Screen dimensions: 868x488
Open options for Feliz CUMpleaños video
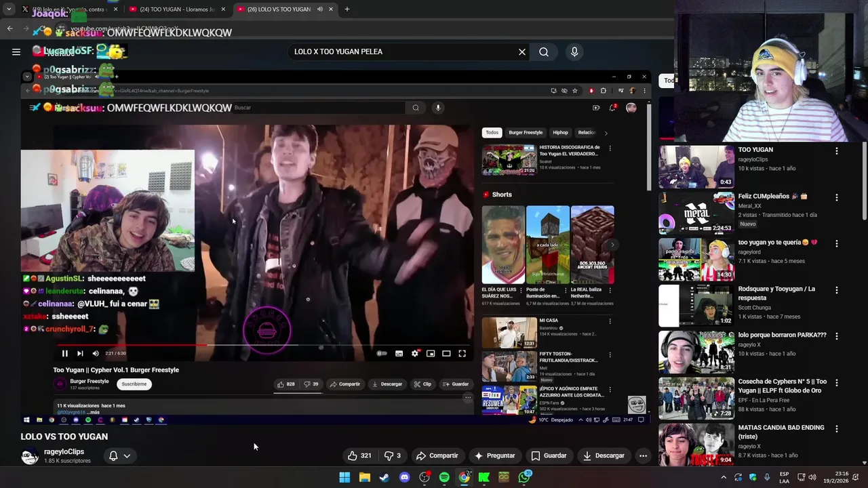836,198
